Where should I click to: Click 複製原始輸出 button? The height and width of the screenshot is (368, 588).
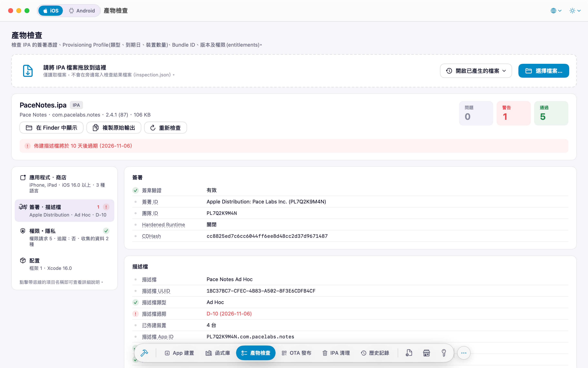point(114,128)
